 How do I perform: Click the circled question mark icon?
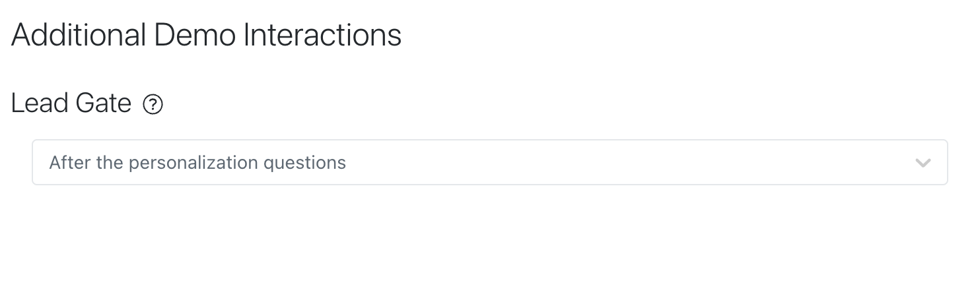point(153,104)
